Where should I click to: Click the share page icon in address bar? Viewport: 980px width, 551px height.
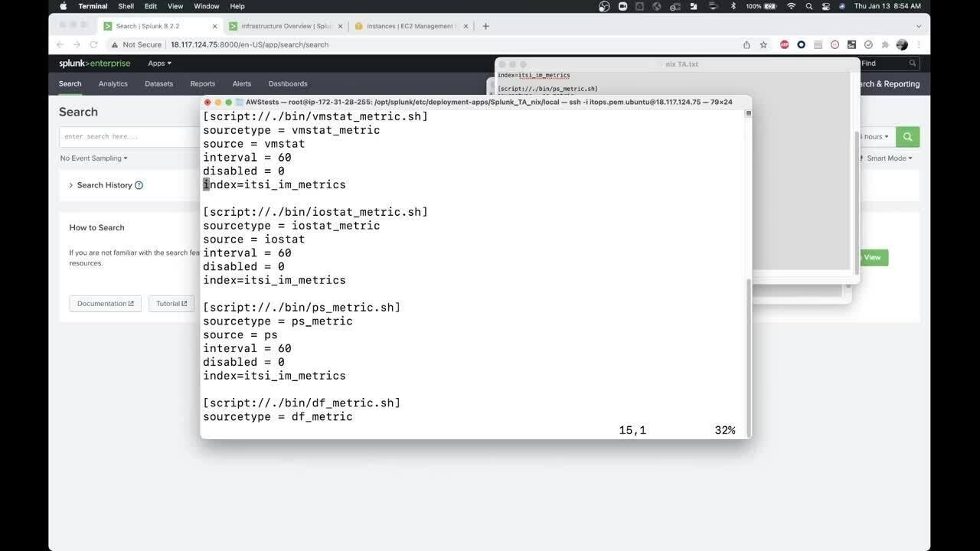coord(746,44)
